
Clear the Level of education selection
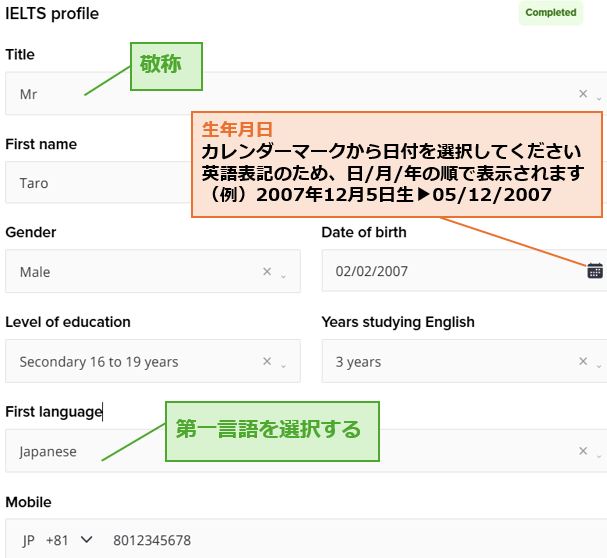[x=267, y=361]
